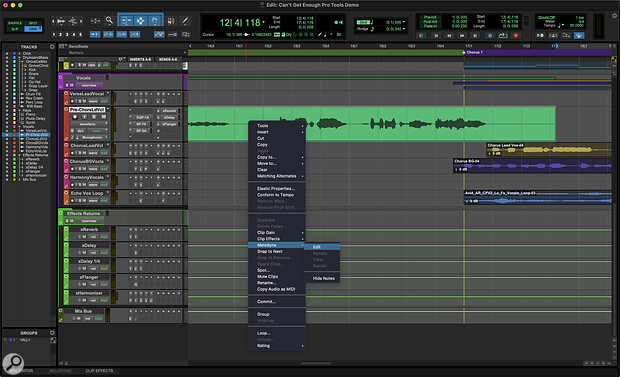The width and height of the screenshot is (620, 377).
Task: Recall zoom preset 5
Action: tap(81, 35)
